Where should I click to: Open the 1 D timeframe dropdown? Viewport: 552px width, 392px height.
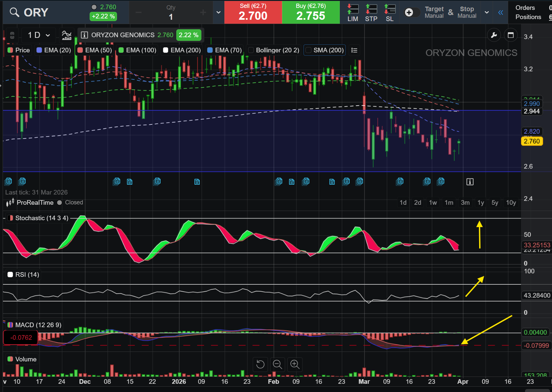click(38, 35)
